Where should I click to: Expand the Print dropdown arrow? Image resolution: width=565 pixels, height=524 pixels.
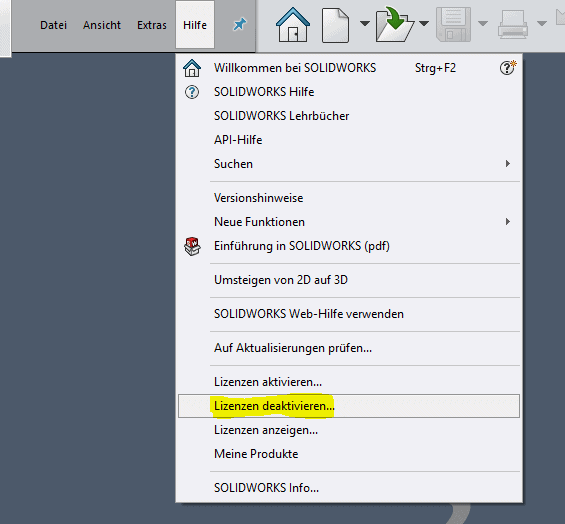click(x=542, y=24)
